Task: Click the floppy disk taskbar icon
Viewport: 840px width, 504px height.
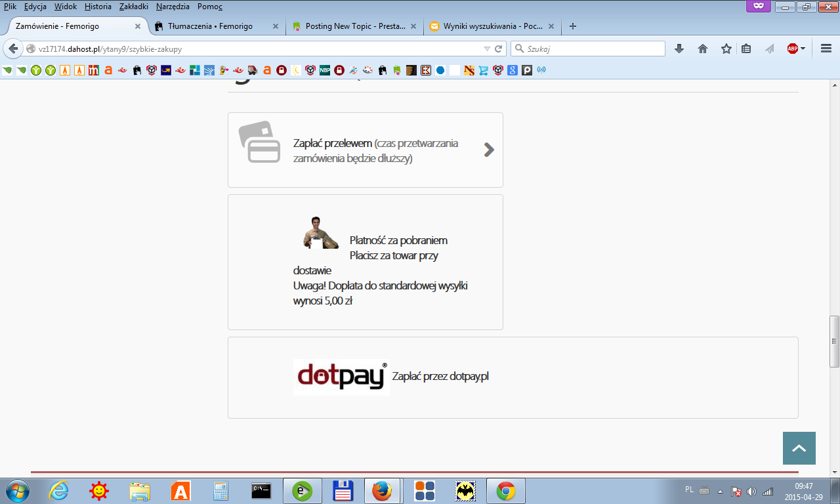Action: (343, 490)
